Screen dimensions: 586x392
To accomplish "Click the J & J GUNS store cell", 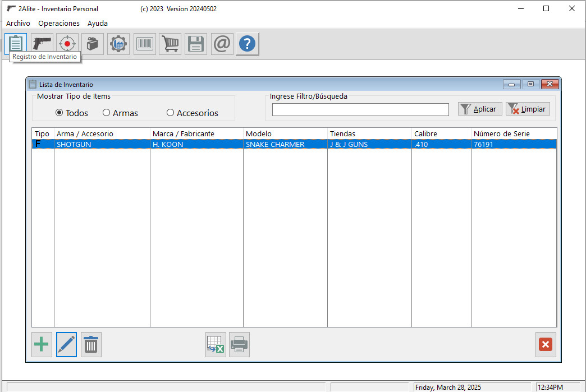I will (369, 144).
